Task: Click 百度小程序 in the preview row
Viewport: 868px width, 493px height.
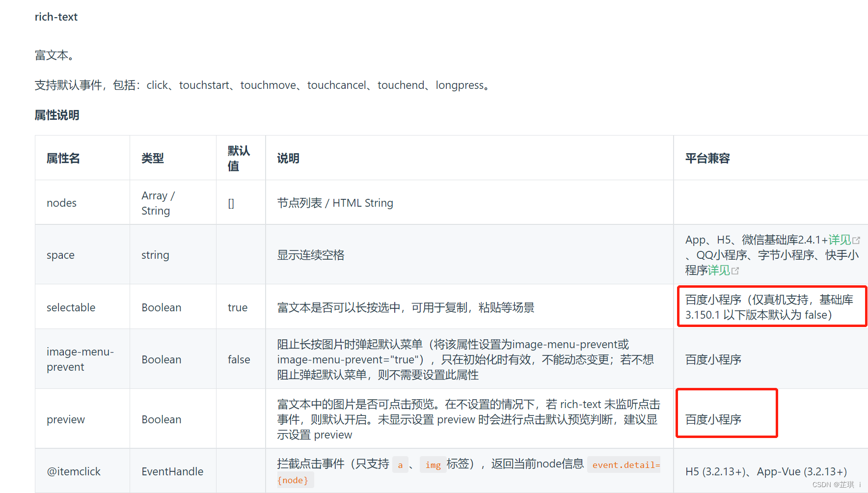Action: [713, 419]
